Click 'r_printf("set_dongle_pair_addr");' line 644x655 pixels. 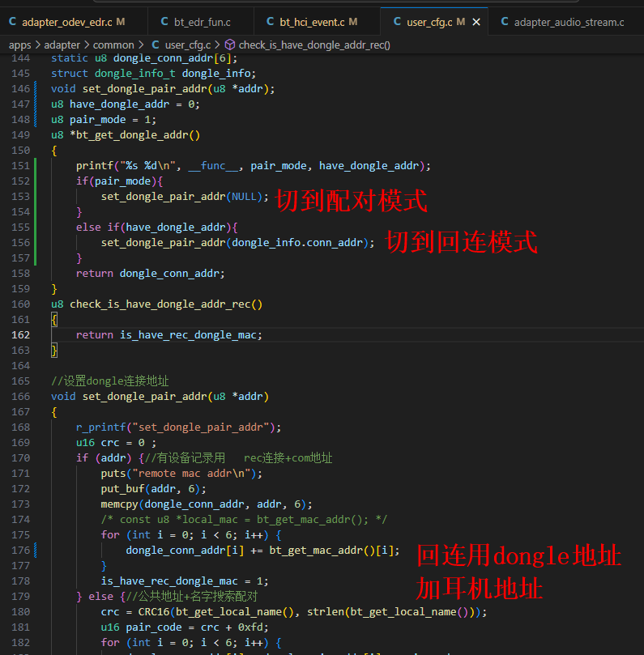click(178, 427)
